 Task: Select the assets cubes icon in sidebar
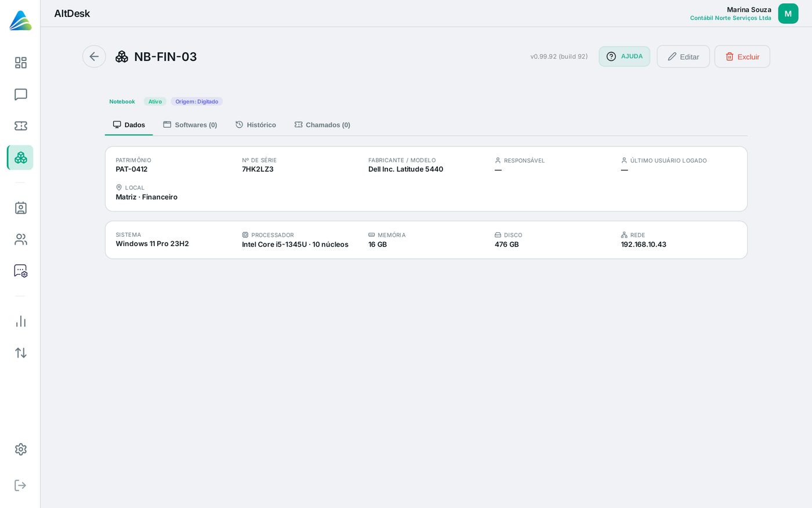click(x=21, y=157)
